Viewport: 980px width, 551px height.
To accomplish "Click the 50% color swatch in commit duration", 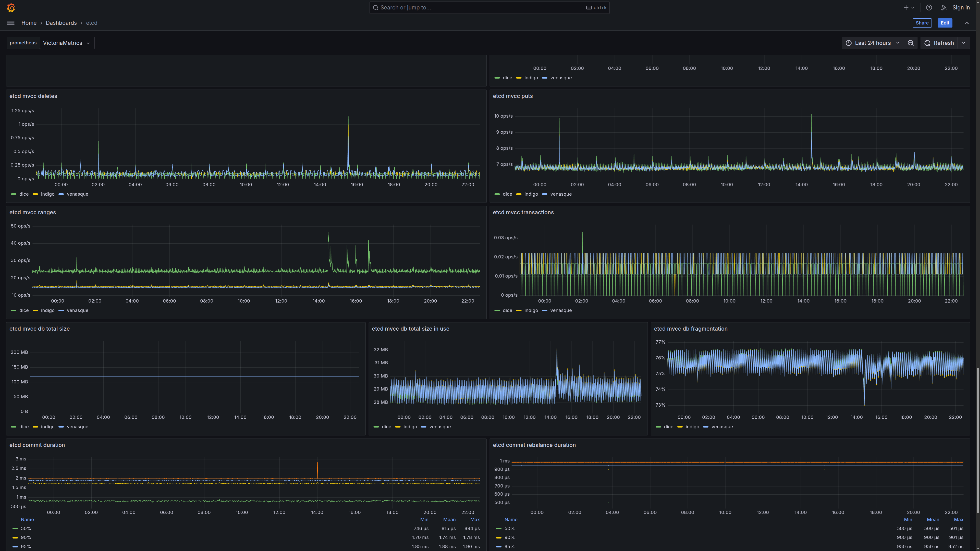I will point(15,529).
